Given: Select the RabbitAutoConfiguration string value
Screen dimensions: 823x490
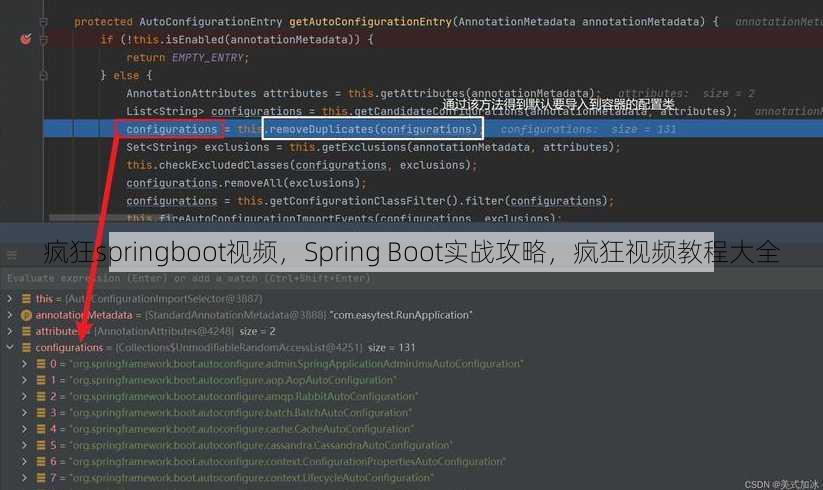Looking at the screenshot, I should (244, 396).
